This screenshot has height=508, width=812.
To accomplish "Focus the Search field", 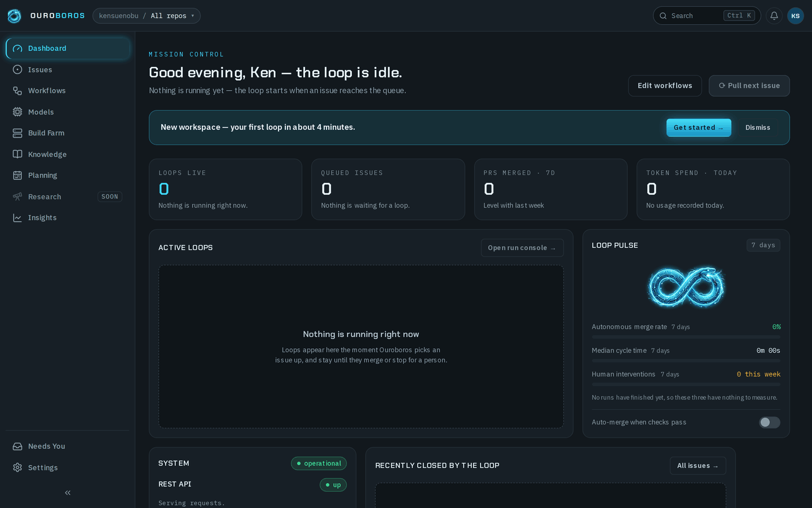I will pyautogui.click(x=707, y=16).
